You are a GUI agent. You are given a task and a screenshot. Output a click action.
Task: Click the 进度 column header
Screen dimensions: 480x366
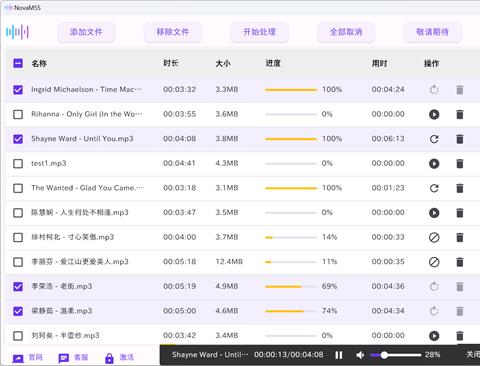click(x=273, y=63)
